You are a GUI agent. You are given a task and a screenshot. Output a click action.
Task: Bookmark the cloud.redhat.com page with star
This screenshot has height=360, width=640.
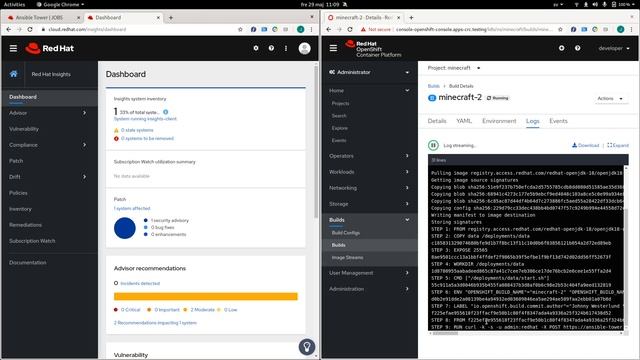(x=240, y=29)
